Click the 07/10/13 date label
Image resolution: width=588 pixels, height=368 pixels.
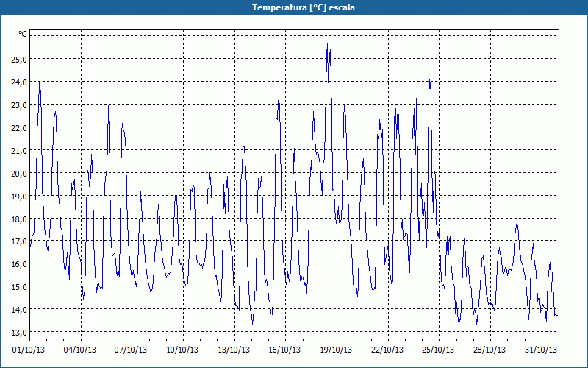(x=131, y=350)
